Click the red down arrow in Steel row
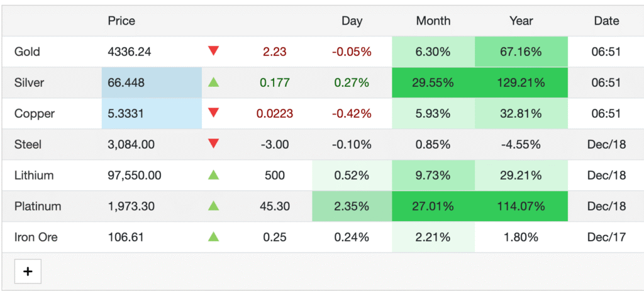 pos(214,144)
